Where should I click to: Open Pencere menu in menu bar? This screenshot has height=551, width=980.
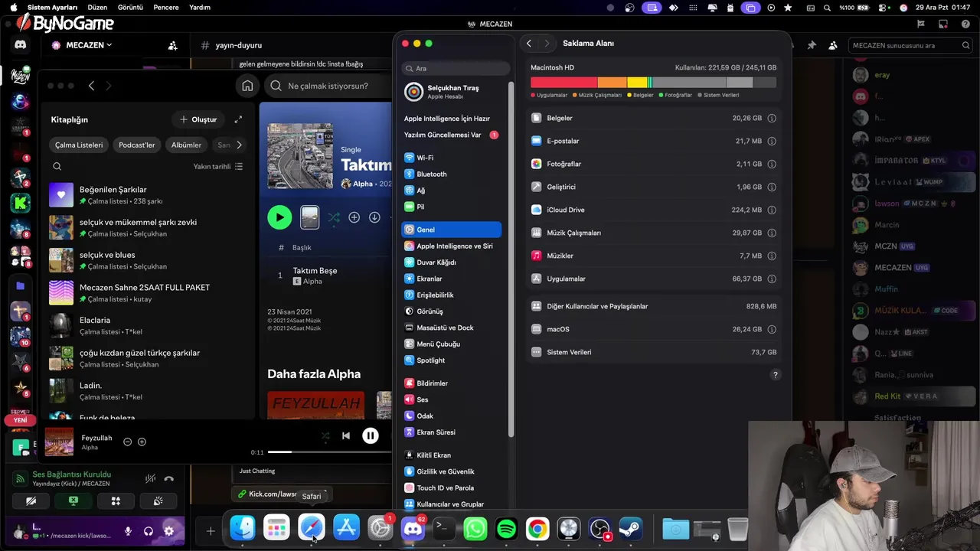tap(166, 7)
